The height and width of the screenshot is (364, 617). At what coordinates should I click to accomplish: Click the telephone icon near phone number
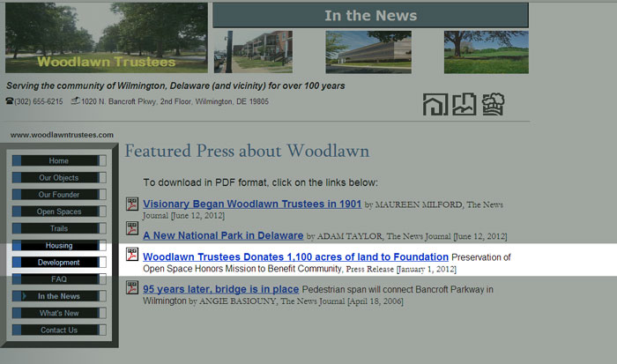(10, 101)
